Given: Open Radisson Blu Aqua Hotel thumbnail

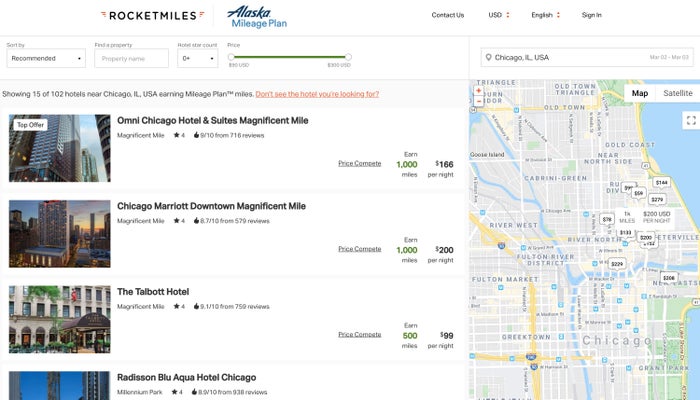Looking at the screenshot, I should coord(60,386).
